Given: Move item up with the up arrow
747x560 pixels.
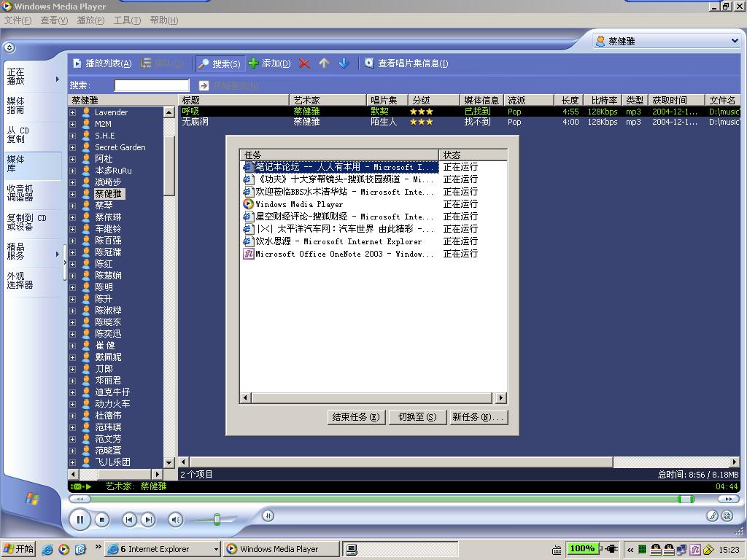Looking at the screenshot, I should pyautogui.click(x=324, y=63).
